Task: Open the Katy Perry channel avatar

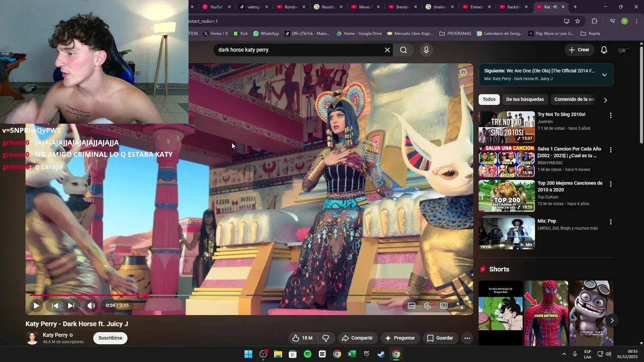Action: click(x=32, y=338)
